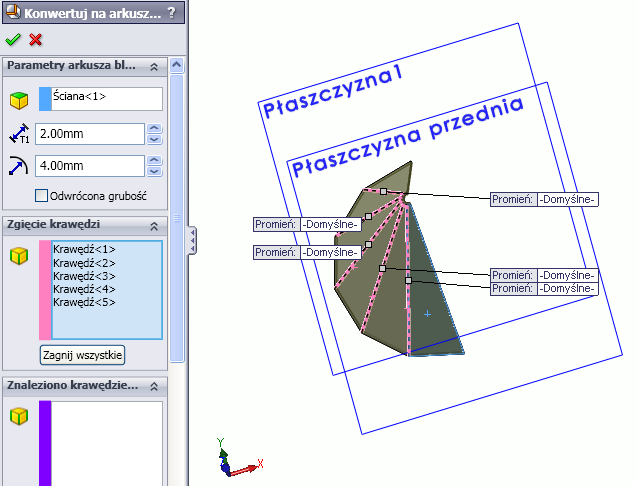Click panel scrollbar up arrow
637x486 pixels.
177,65
